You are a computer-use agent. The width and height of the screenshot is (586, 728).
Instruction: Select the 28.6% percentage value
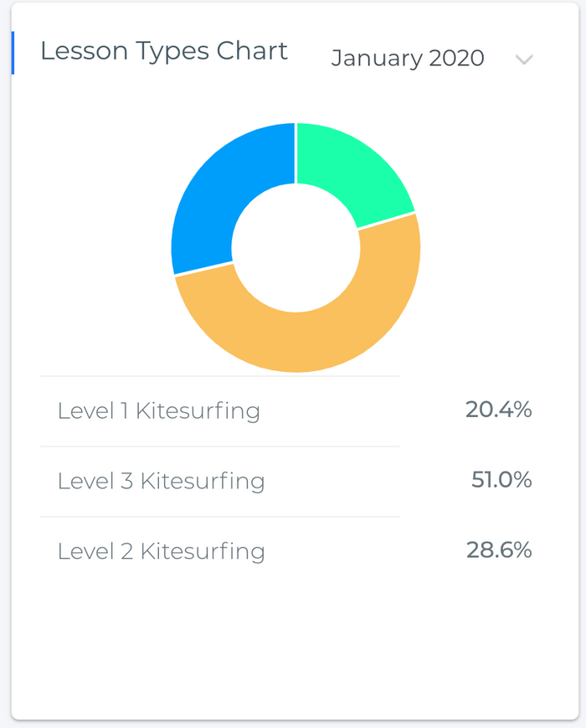(x=499, y=550)
